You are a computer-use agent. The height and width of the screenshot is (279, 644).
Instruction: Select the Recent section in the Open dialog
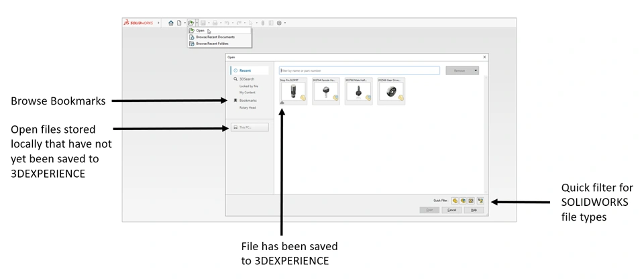(250, 70)
